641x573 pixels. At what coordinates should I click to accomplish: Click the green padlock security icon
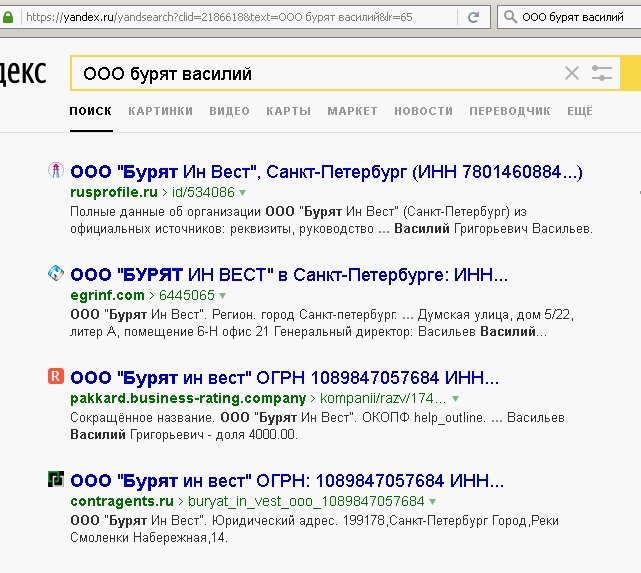tap(7, 17)
